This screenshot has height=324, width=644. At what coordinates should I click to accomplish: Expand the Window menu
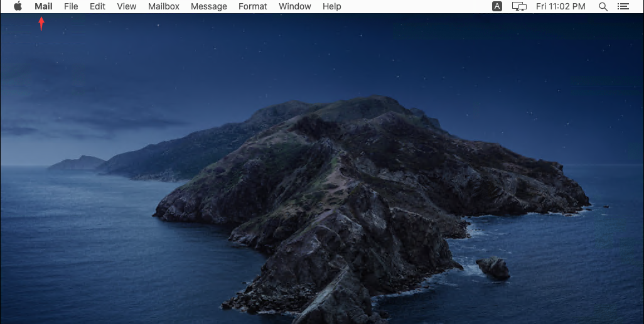coord(295,6)
